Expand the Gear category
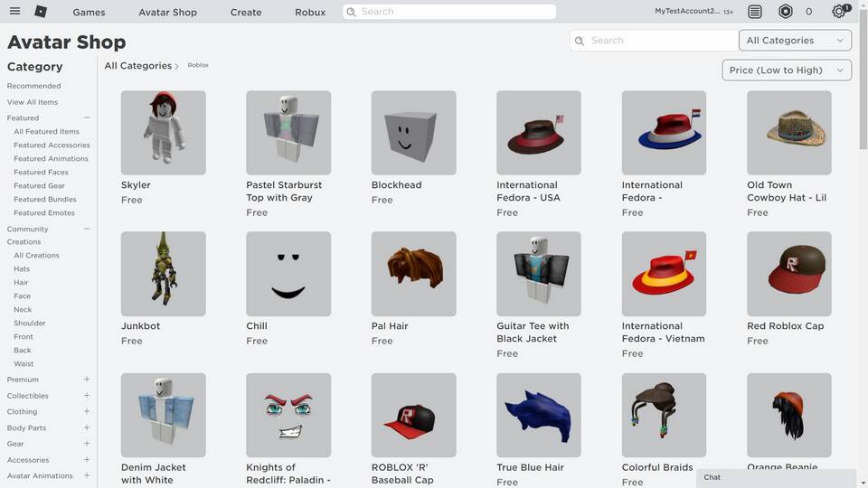This screenshot has height=488, width=868. 87,443
